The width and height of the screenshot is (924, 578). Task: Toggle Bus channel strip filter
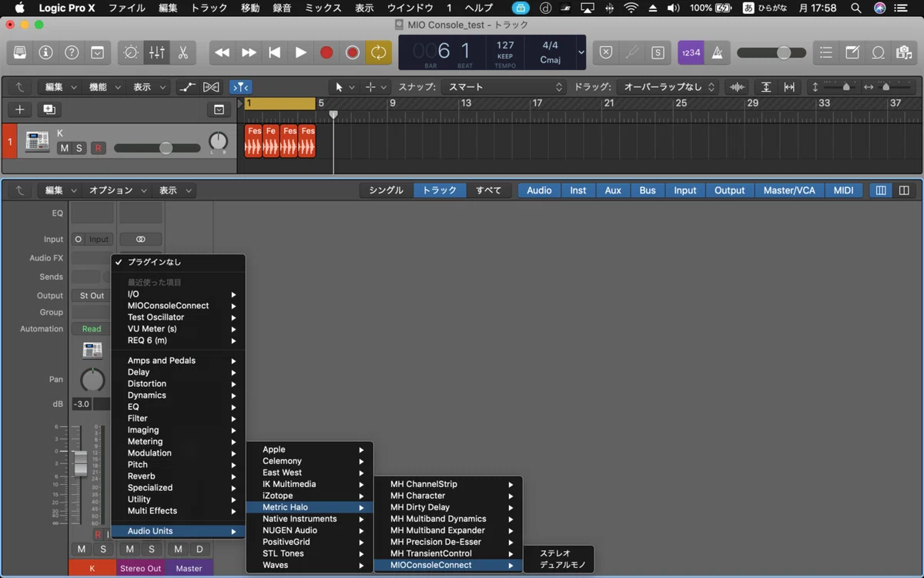click(648, 190)
